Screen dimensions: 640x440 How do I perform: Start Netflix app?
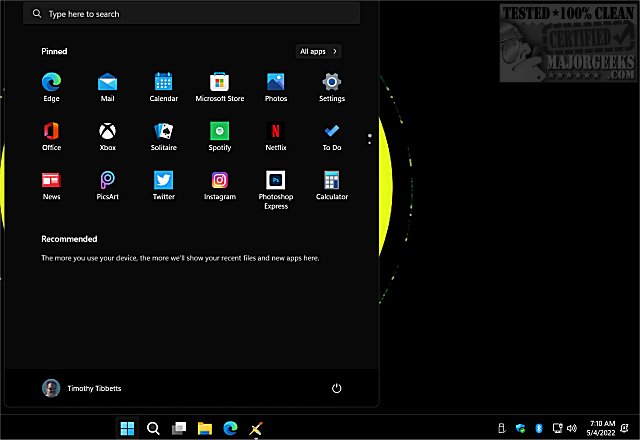click(275, 132)
